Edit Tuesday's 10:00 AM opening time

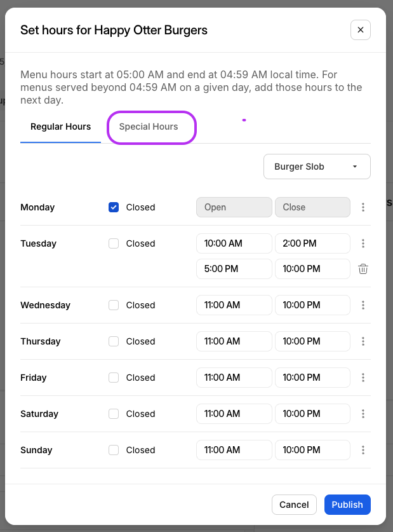point(234,243)
